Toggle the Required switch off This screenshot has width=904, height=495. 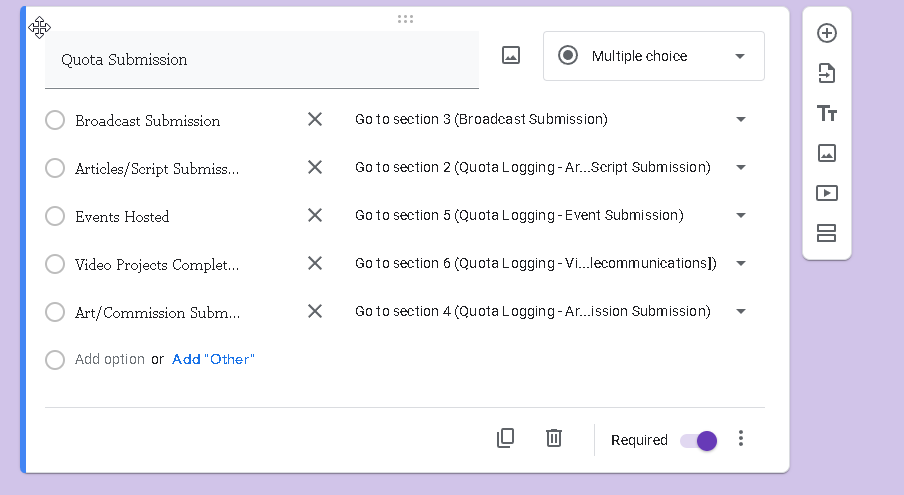click(699, 441)
